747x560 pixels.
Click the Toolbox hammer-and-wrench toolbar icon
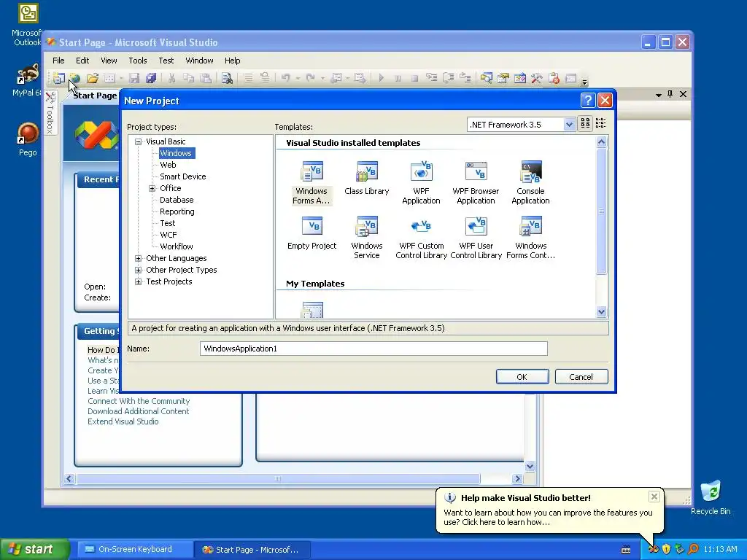[536, 78]
